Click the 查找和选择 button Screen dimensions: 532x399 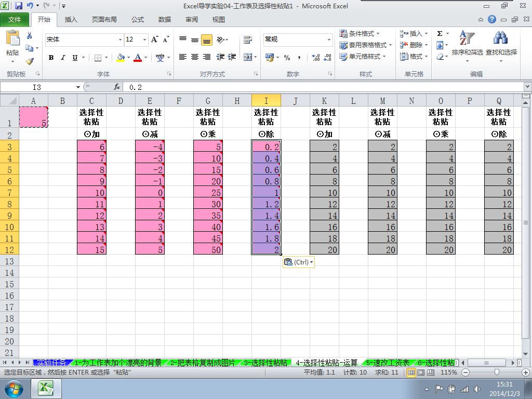coord(501,46)
